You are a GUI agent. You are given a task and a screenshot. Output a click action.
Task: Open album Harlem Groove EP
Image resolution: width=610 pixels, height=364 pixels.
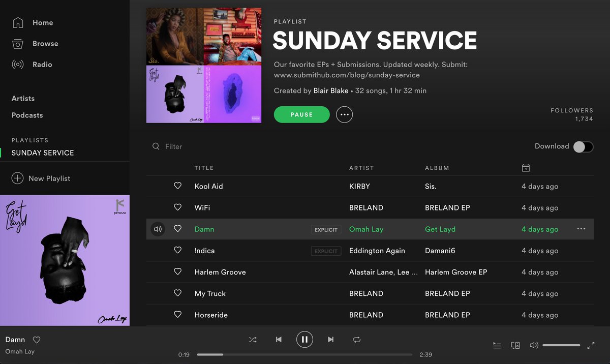[456, 272]
